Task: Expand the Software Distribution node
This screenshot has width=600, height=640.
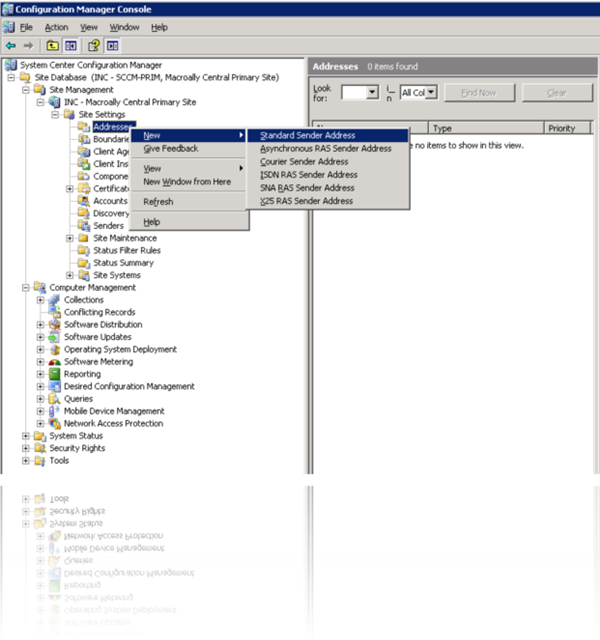Action: (x=40, y=324)
